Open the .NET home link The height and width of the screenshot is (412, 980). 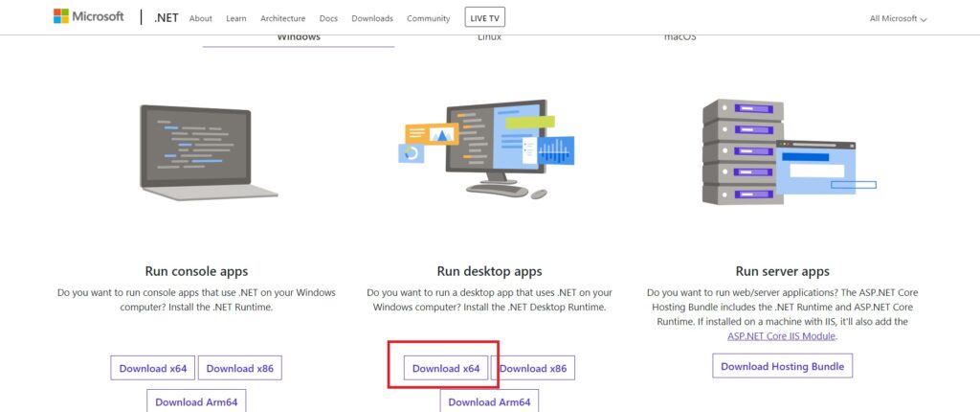166,18
